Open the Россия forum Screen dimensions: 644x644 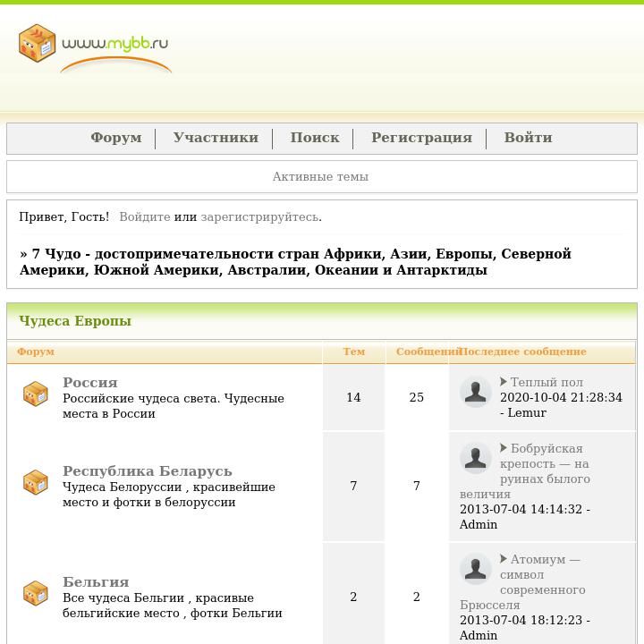click(x=90, y=383)
